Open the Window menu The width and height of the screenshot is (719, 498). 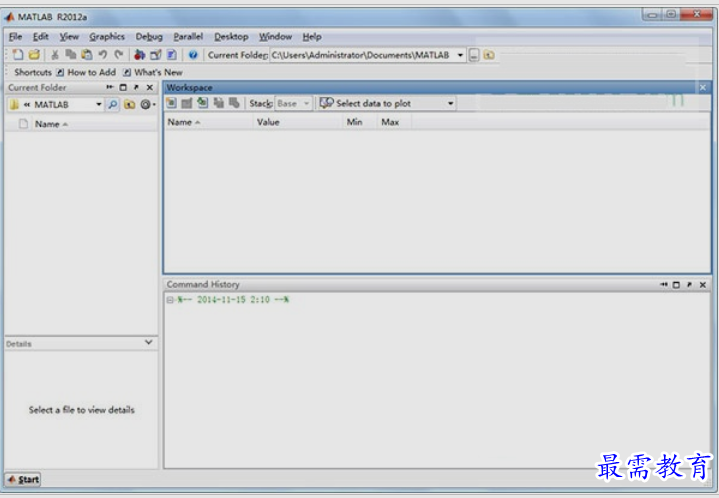(x=275, y=37)
